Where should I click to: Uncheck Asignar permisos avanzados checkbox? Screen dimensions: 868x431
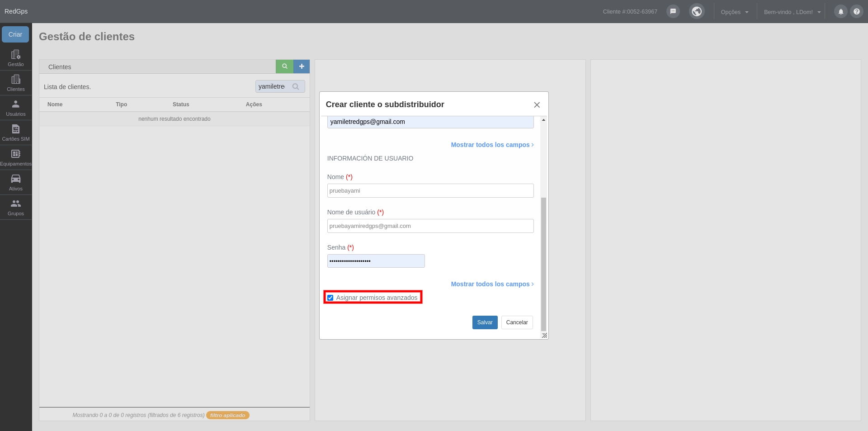pyautogui.click(x=330, y=298)
